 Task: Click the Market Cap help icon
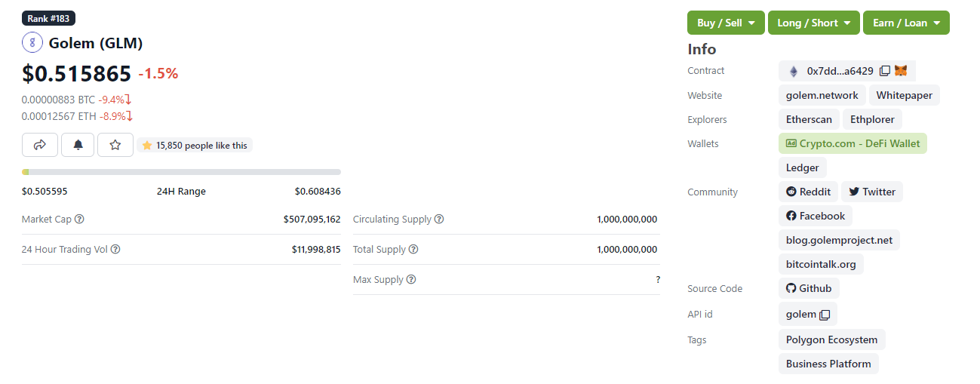(79, 220)
